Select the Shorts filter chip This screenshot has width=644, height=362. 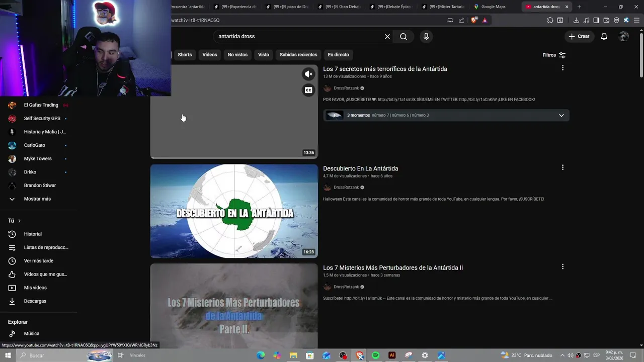[185, 55]
